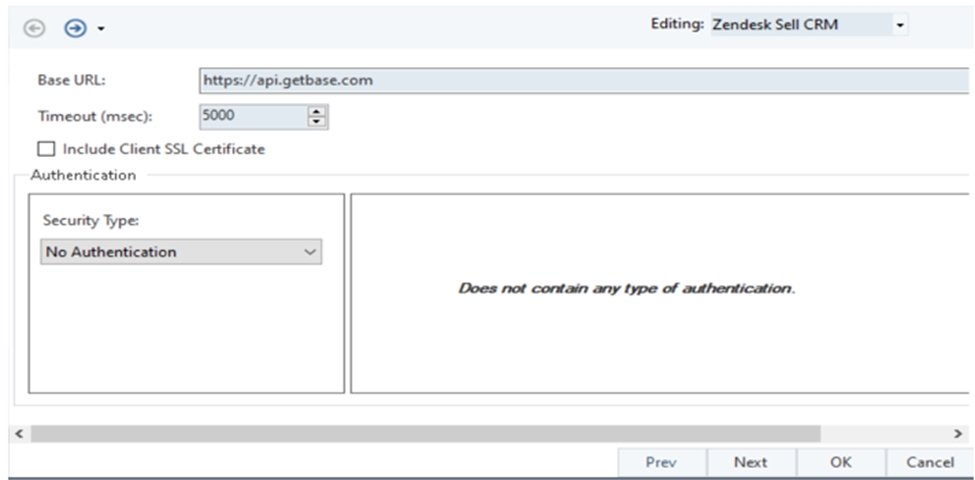Confirm settings with the OK button
Screen dimensions: 975x480
[x=840, y=463]
